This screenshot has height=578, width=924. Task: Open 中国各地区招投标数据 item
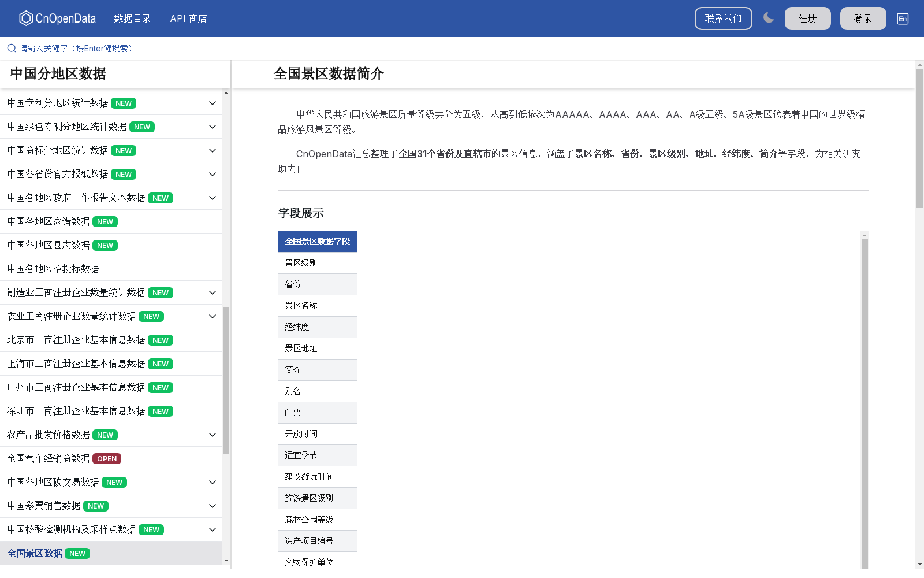click(111, 269)
